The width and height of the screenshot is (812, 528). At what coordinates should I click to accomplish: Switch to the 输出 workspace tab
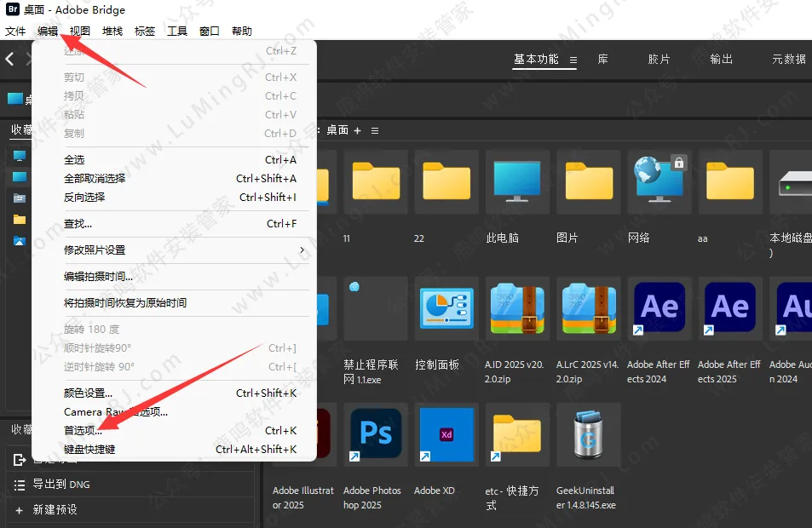coord(721,60)
